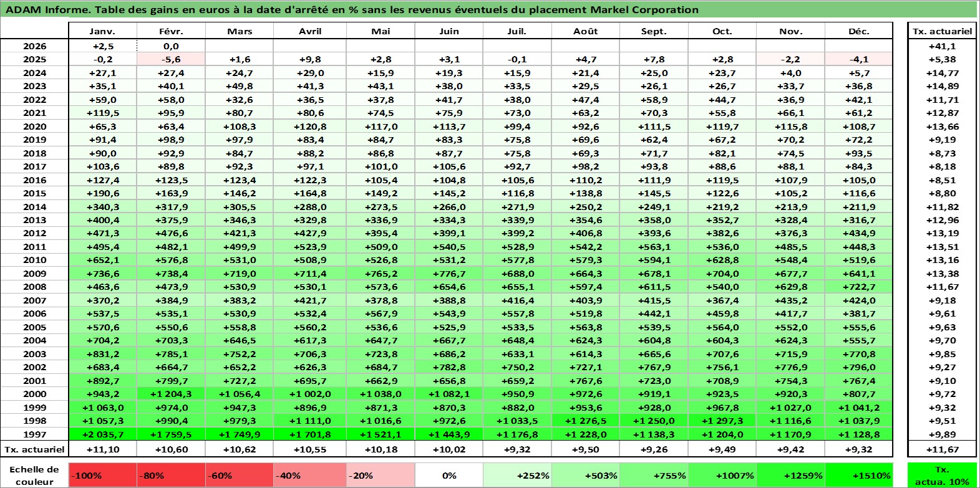Viewport: 980px width, 488px height.
Task: Click the ADAM Informe title banner text
Action: click(x=352, y=9)
